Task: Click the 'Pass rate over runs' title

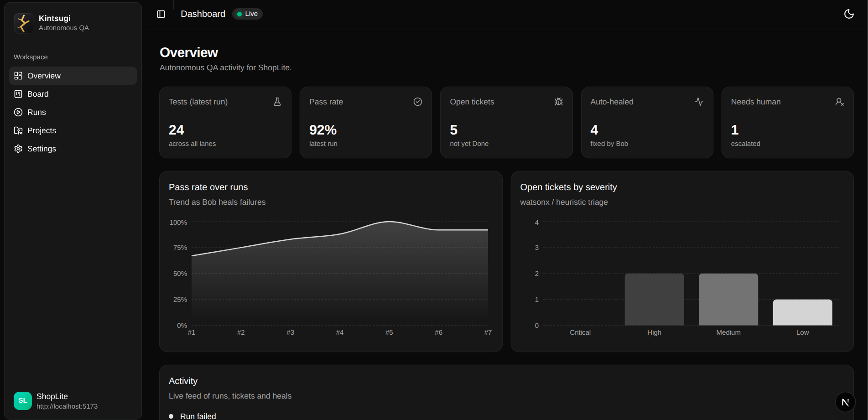Action: 208,187
